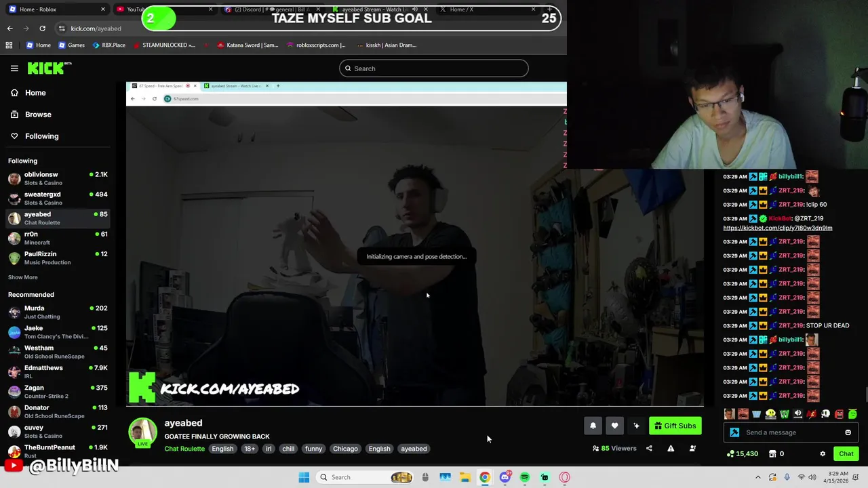Viewport: 868px width, 488px height.
Task: Open Discord from taskbar
Action: (505, 477)
